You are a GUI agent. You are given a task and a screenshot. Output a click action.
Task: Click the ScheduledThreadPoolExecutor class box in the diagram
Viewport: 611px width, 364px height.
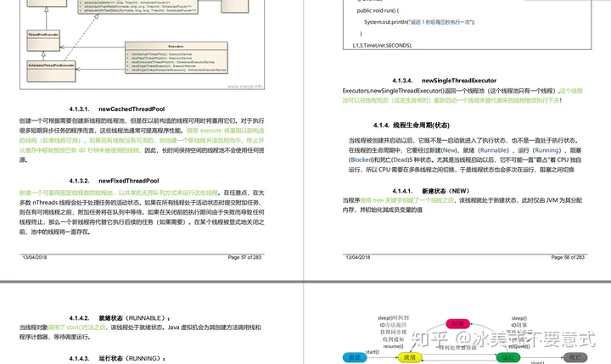pos(51,71)
